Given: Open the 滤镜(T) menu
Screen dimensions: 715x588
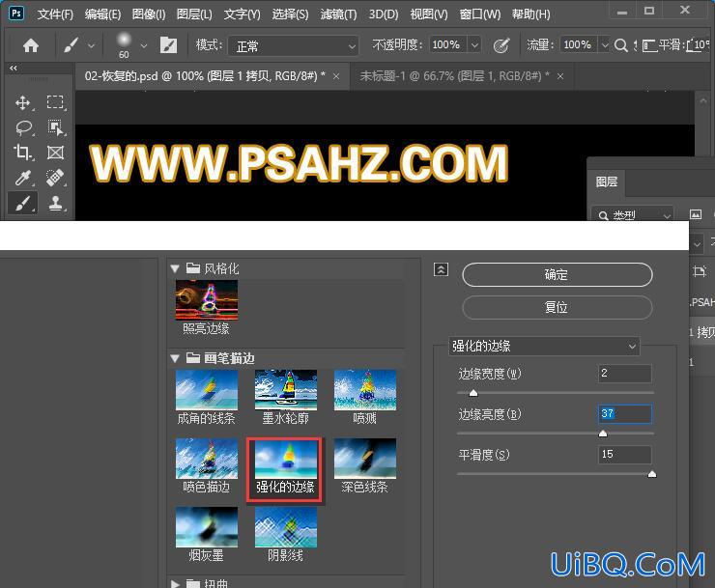Looking at the screenshot, I should (338, 14).
